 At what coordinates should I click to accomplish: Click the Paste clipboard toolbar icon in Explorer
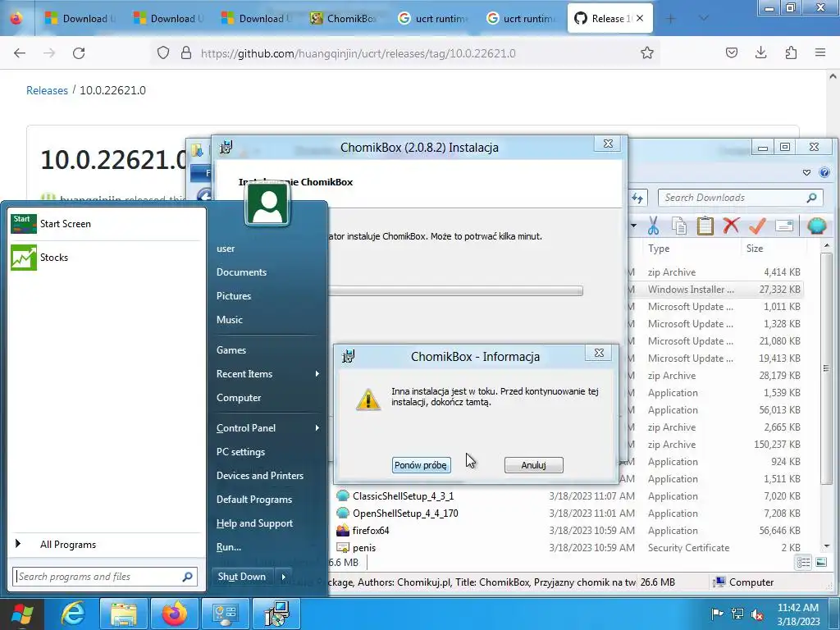tap(705, 226)
